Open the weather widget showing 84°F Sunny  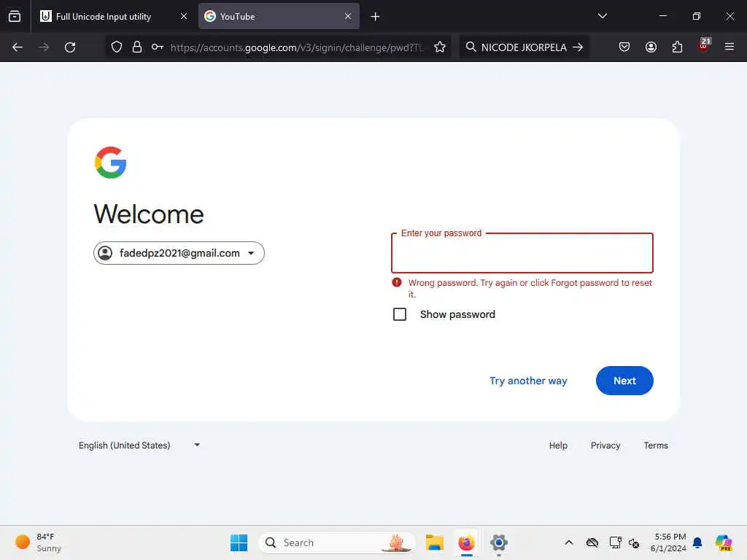pyautogui.click(x=38, y=542)
